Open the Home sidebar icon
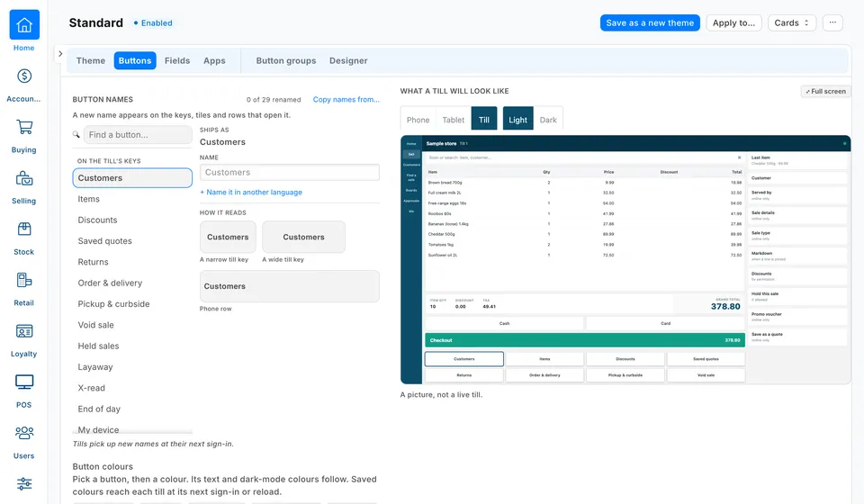The image size is (864, 504). tap(24, 25)
